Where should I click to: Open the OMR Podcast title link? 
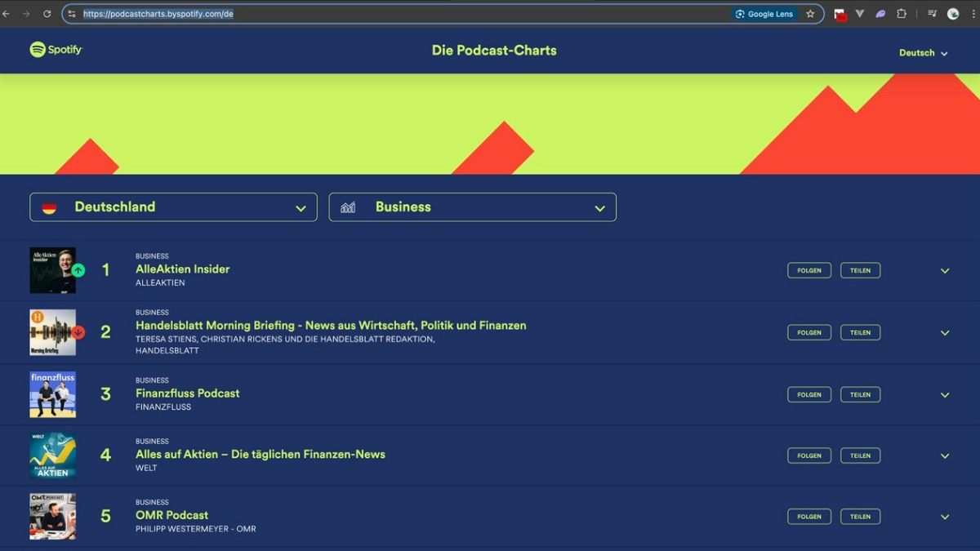(171, 515)
